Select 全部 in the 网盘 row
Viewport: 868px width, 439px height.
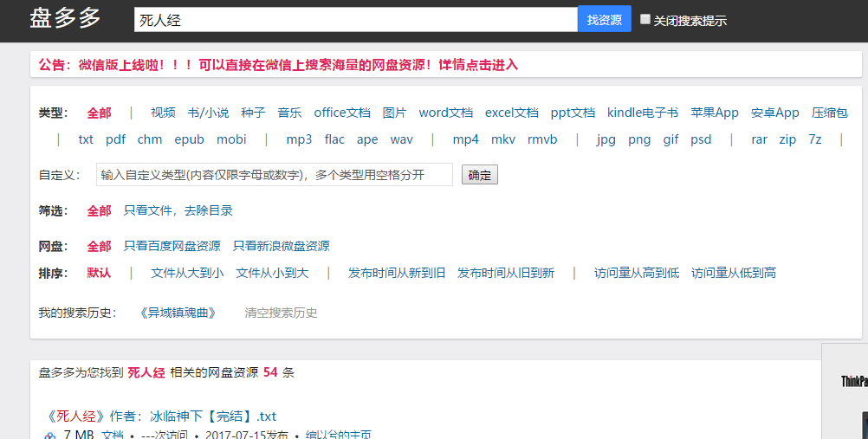point(99,247)
